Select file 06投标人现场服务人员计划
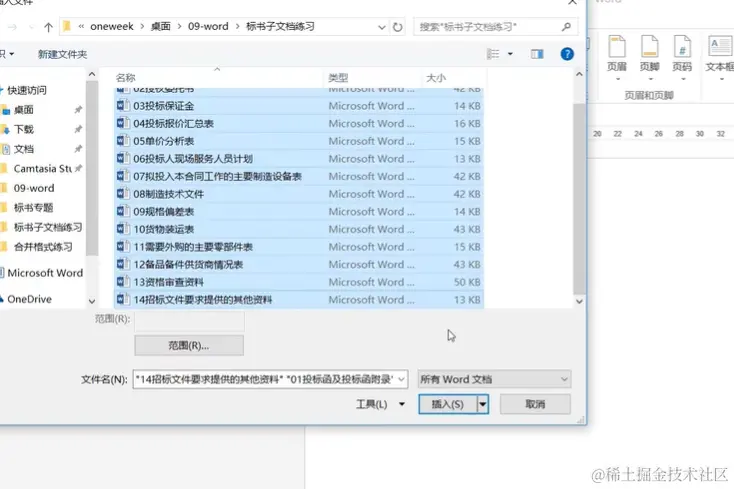Screen dimensions: 734x489 [299, 159]
